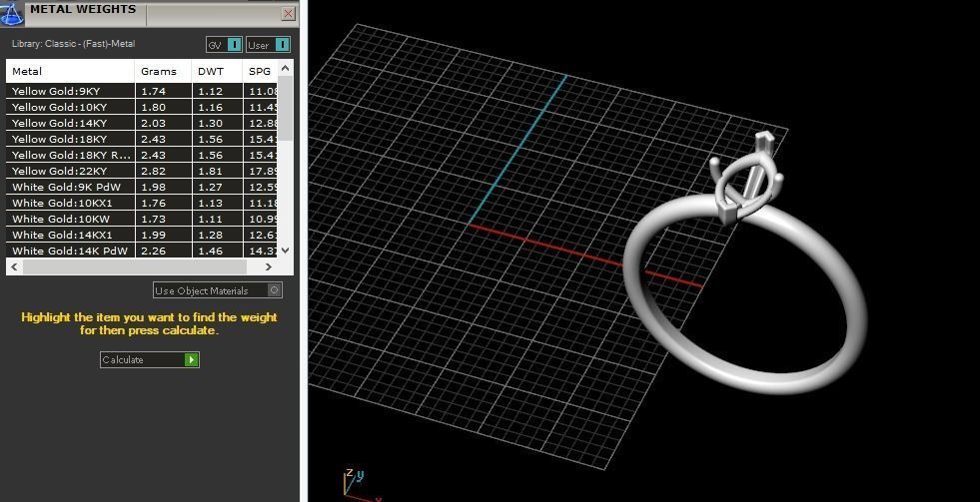980x502 pixels.
Task: Click the horizontal scroll left arrow
Action: click(14, 266)
